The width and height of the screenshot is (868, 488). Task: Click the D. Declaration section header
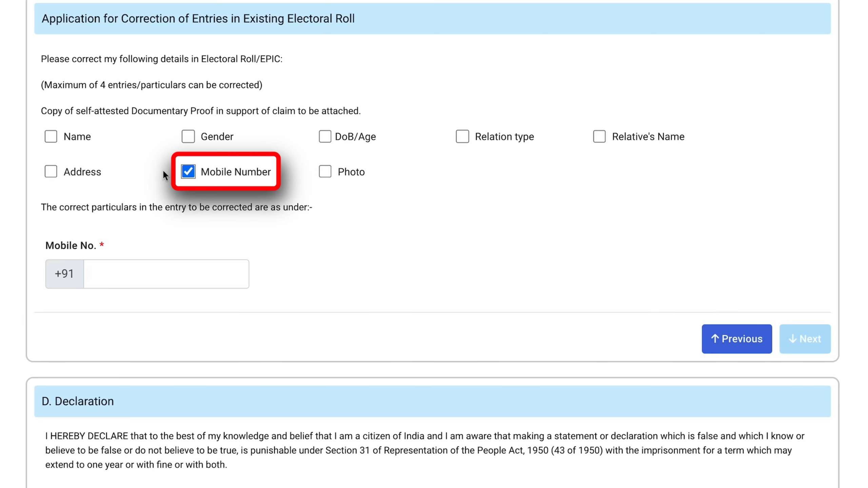(x=77, y=401)
